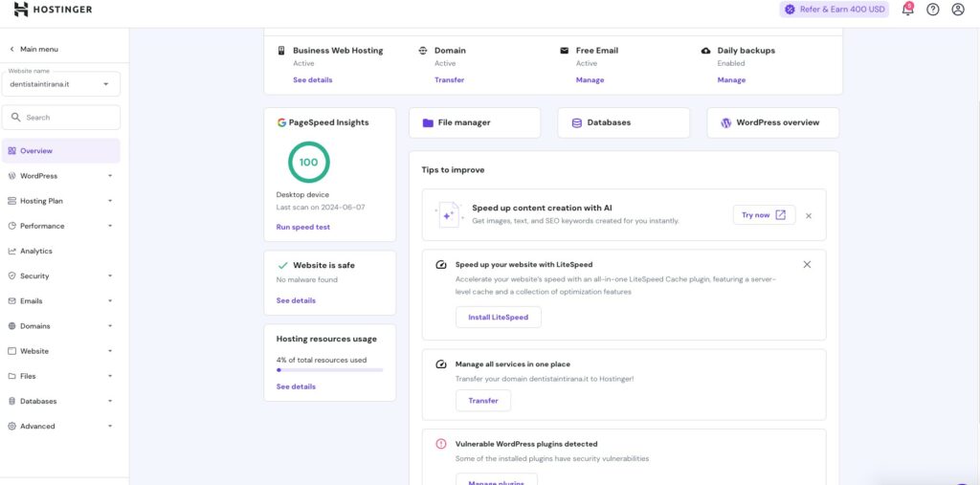This screenshot has width=980, height=485.
Task: Expand the WordPress sidebar menu
Action: [x=110, y=176]
